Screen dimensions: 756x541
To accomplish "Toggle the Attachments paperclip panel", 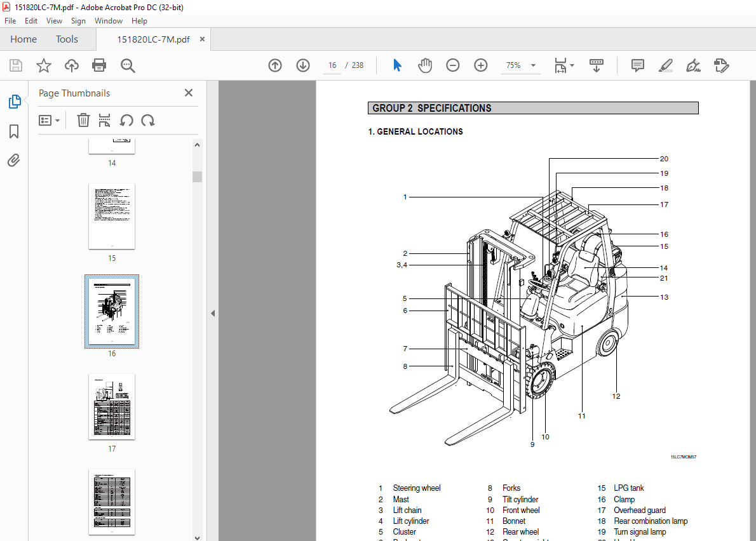I will click(x=14, y=161).
